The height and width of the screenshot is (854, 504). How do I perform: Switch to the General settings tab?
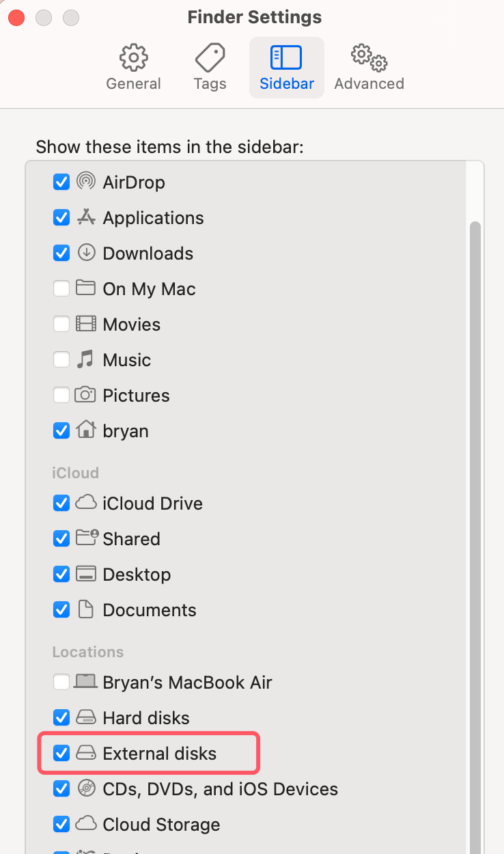click(x=133, y=66)
